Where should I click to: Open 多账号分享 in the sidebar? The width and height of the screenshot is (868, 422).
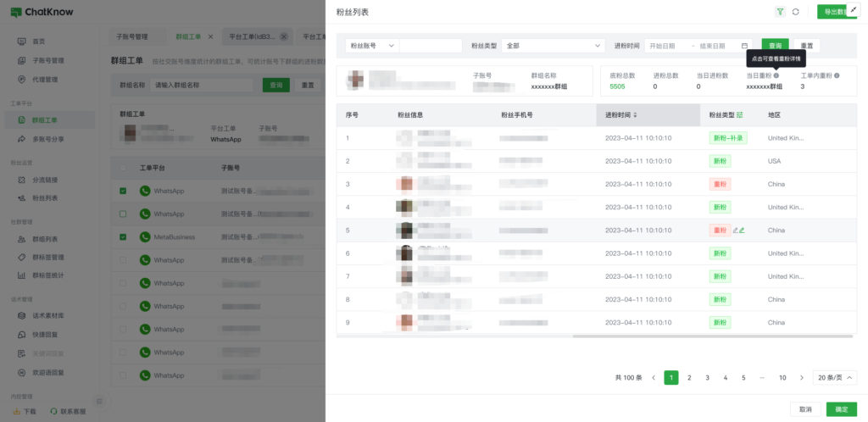49,139
